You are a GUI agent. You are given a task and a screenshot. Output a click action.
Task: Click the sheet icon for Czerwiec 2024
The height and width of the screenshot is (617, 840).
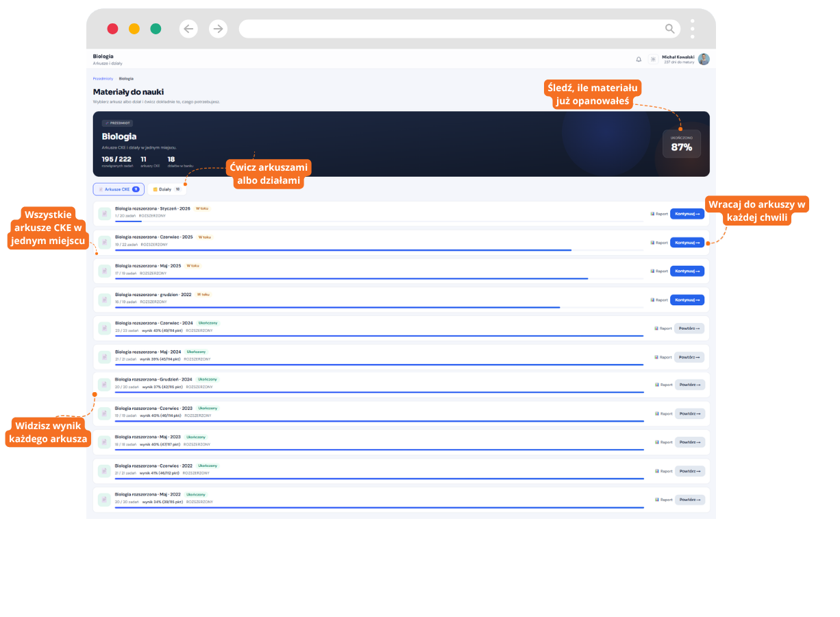(104, 328)
